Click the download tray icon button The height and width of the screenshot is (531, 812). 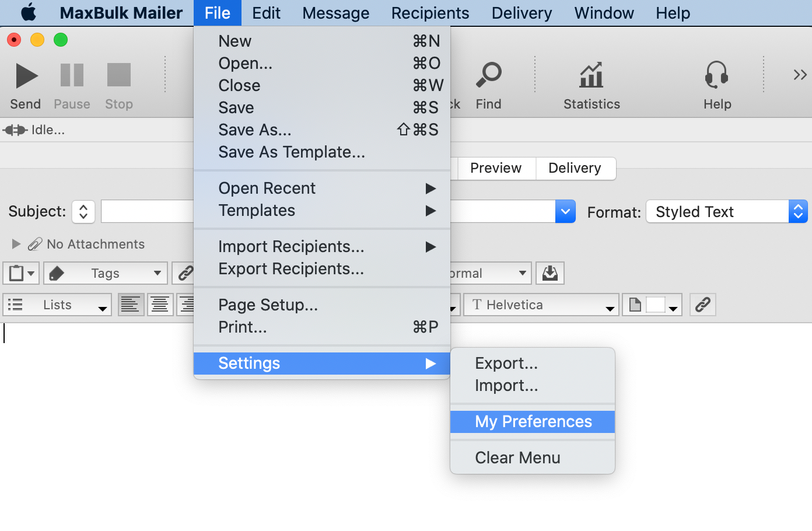coord(549,273)
